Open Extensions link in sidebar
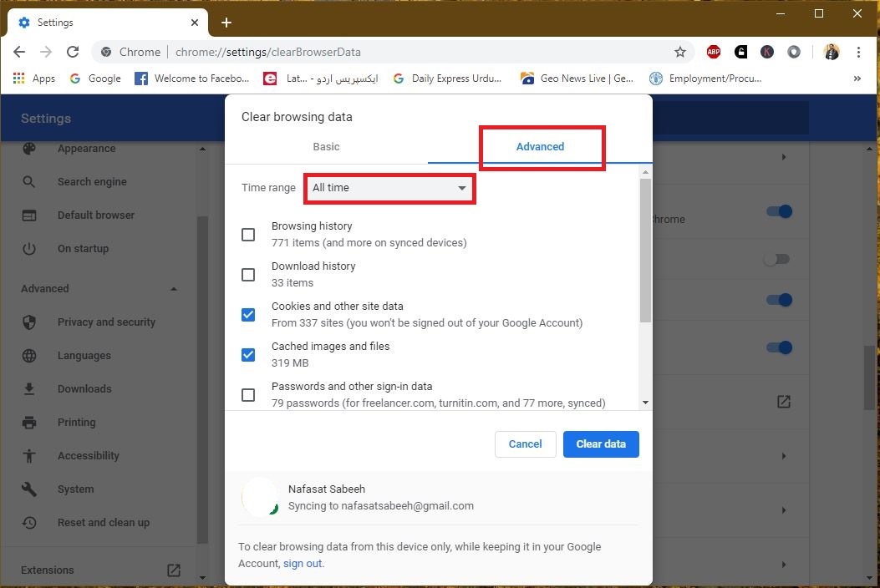Image resolution: width=880 pixels, height=588 pixels. (47, 570)
